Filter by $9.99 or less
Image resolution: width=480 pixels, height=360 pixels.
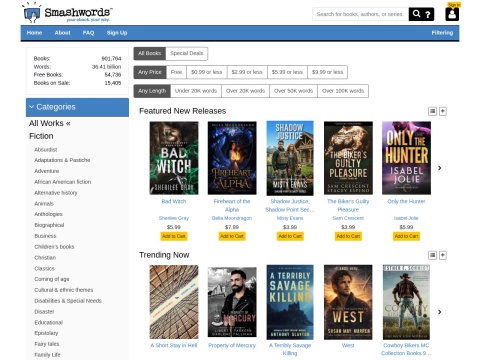pos(327,72)
